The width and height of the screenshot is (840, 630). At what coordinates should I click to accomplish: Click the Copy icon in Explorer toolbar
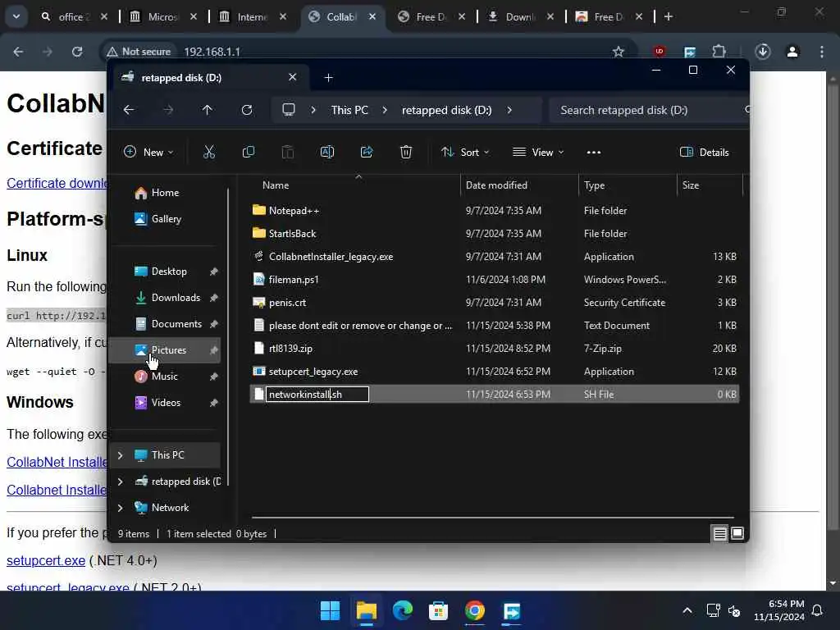249,152
